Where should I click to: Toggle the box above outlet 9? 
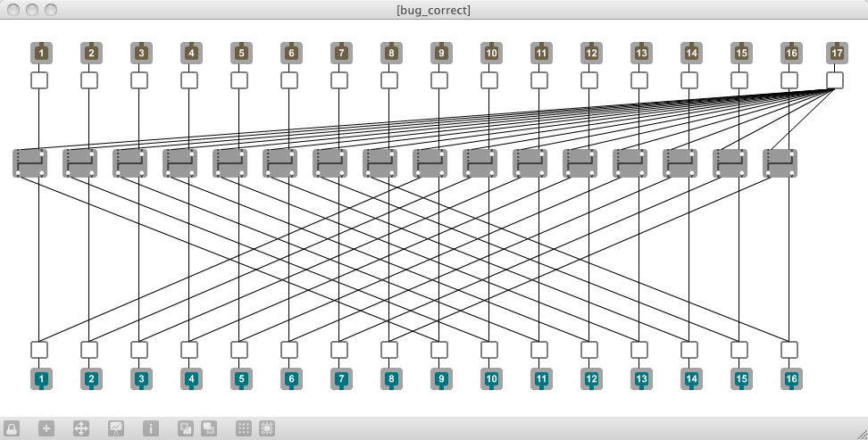tap(439, 350)
